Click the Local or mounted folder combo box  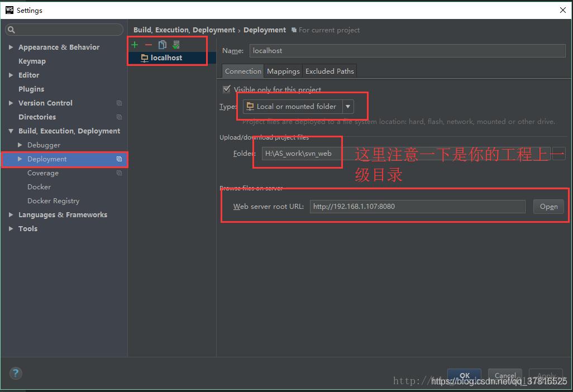point(298,106)
